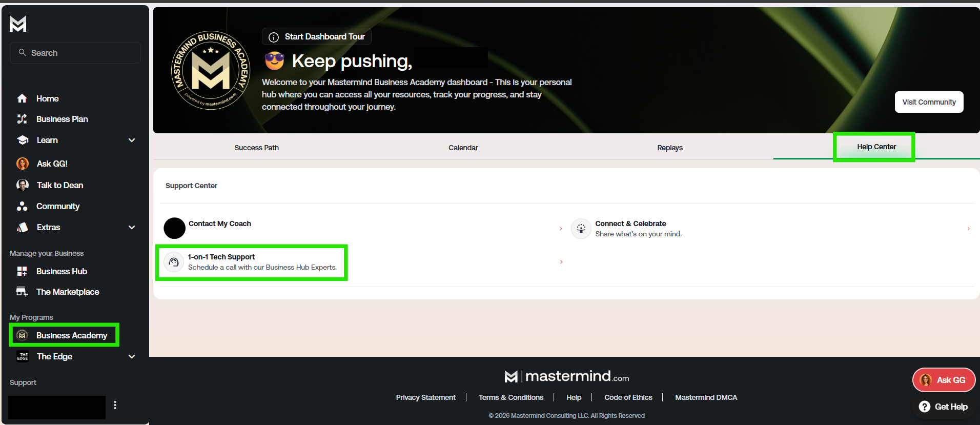Click the Business Hub grid icon
980x425 pixels.
click(22, 271)
